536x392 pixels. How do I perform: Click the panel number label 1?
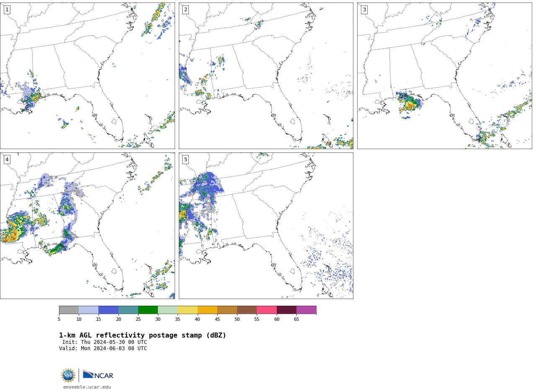(x=7, y=10)
